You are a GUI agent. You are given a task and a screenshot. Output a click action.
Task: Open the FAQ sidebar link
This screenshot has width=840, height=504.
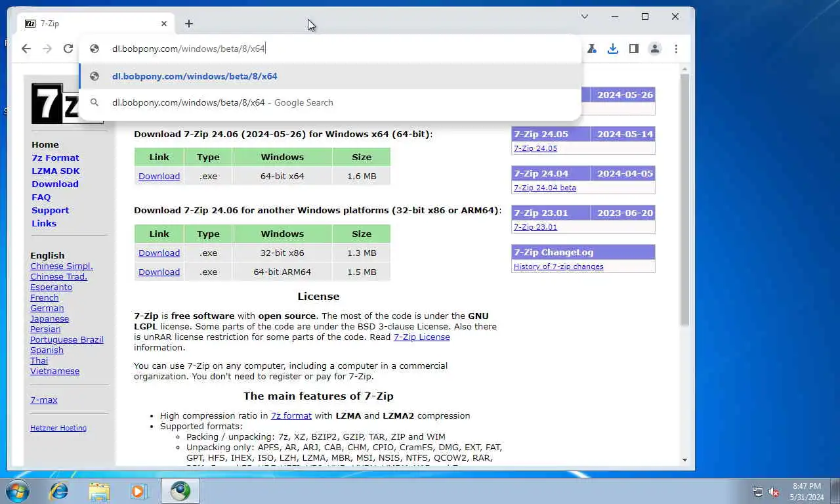[41, 197]
